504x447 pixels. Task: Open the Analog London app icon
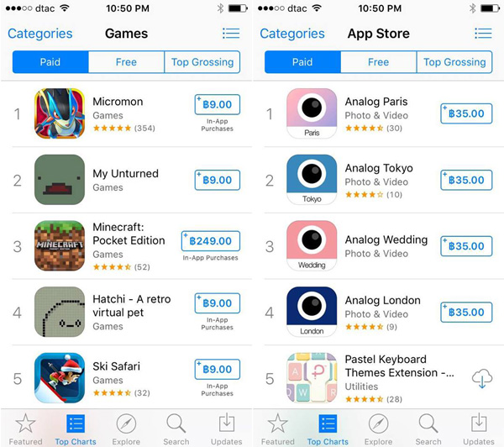click(312, 312)
